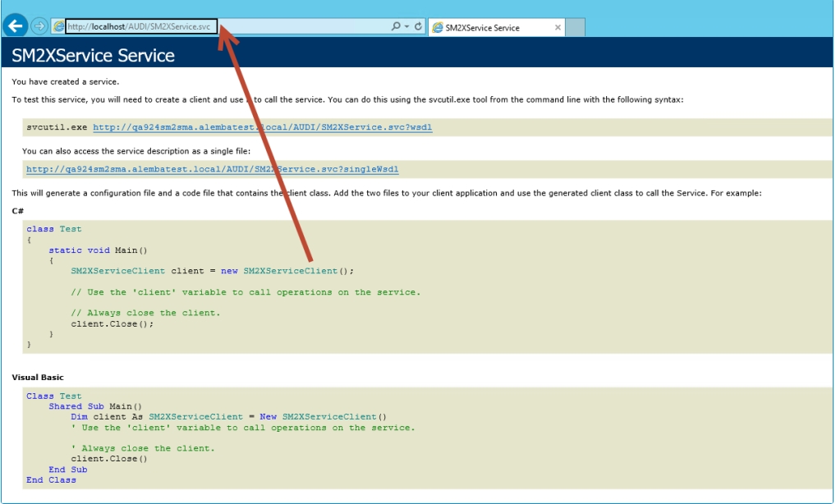Open the address bar autocomplete dropdown arrow
Viewport: 836px width, 504px height.
coord(407,27)
